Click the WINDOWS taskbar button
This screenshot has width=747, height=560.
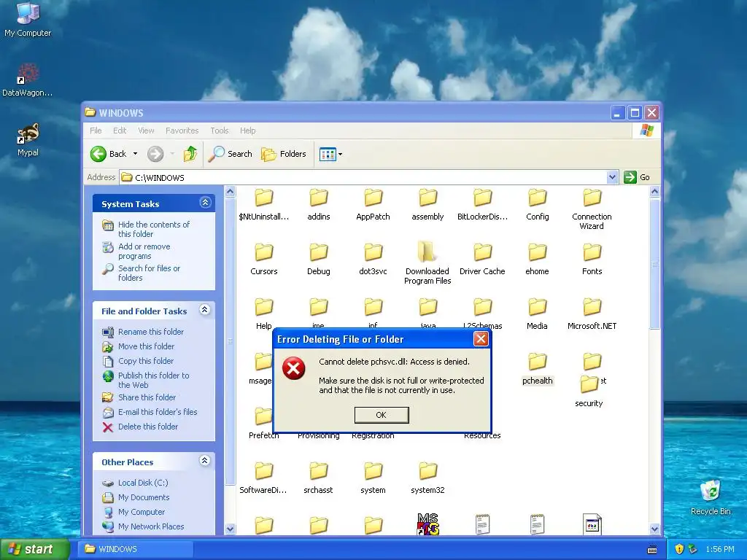click(x=136, y=549)
